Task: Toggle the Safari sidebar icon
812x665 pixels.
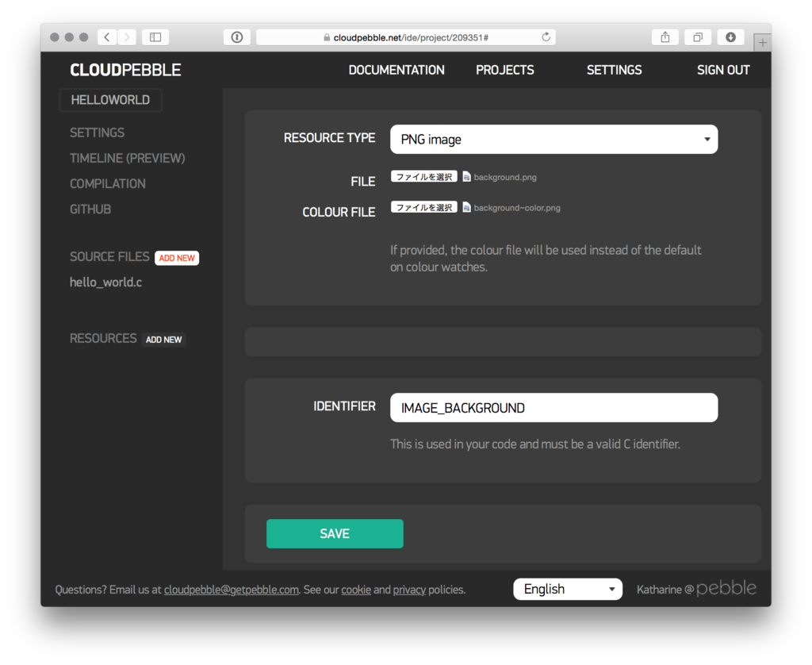Action: pyautogui.click(x=155, y=37)
